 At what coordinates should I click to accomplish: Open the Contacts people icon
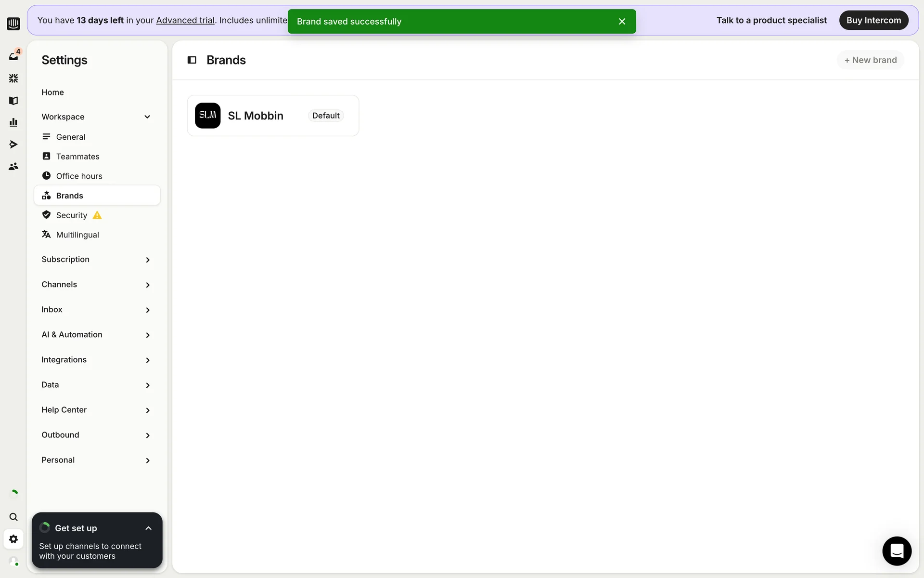13,166
